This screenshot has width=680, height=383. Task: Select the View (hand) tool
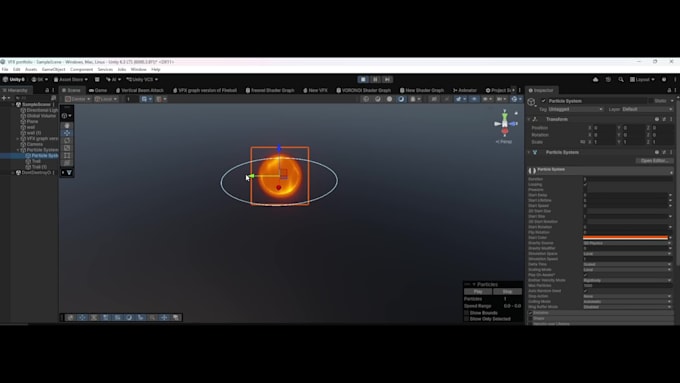click(67, 125)
